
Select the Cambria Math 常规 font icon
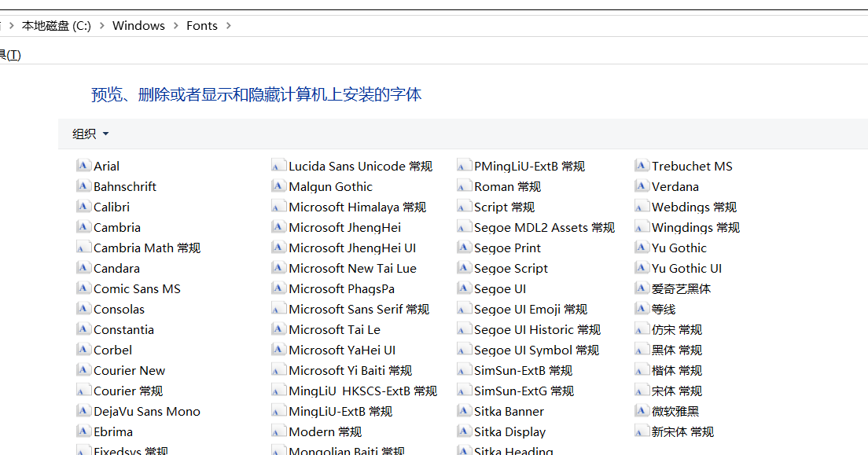(83, 248)
